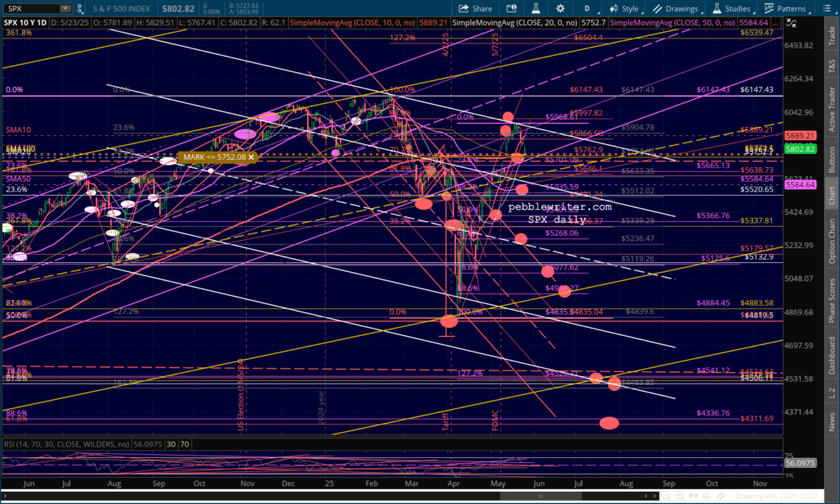Open the Style menu
840x504 pixels.
[624, 8]
